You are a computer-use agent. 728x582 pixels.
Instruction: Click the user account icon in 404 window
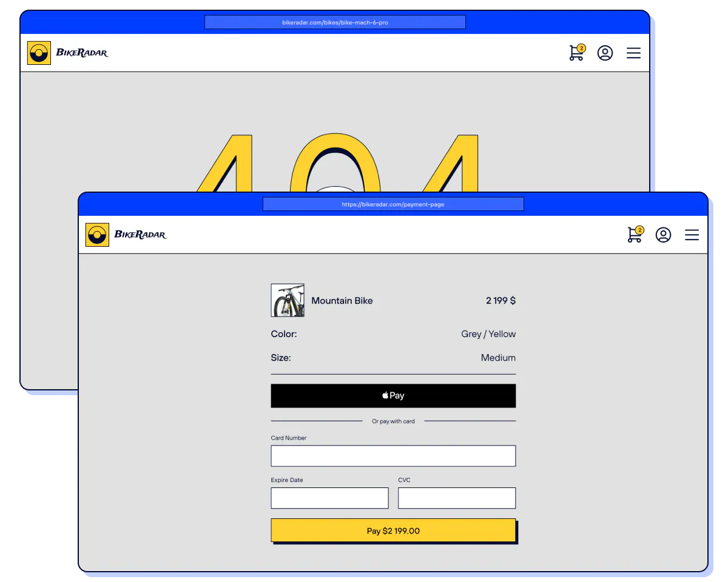(x=605, y=53)
